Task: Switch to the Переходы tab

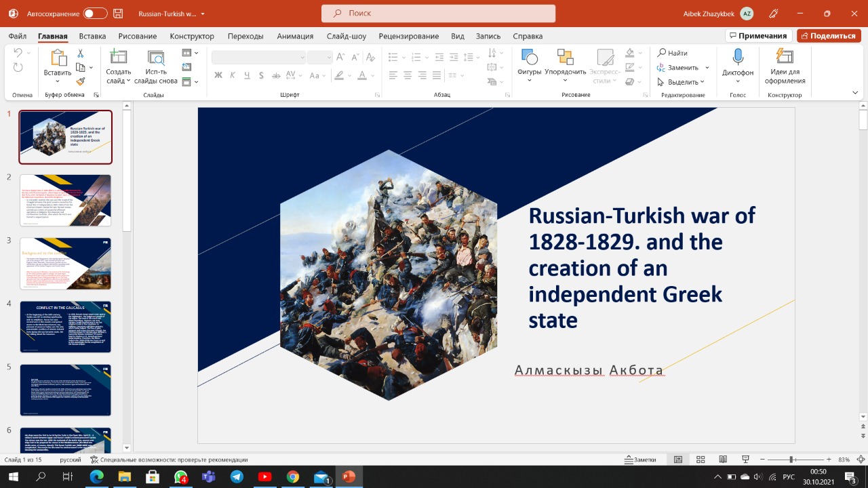Action: (245, 36)
